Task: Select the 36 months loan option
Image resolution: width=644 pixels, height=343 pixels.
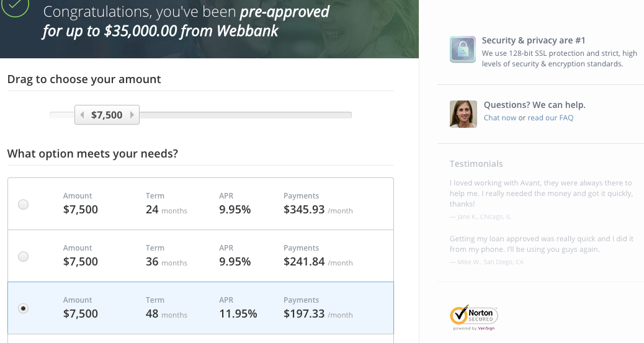Action: (x=23, y=256)
